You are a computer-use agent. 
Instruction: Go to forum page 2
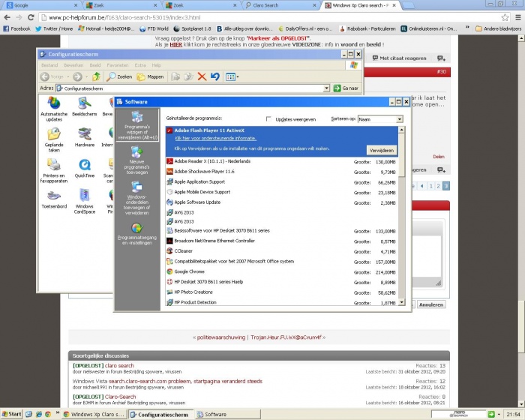pyautogui.click(x=438, y=186)
